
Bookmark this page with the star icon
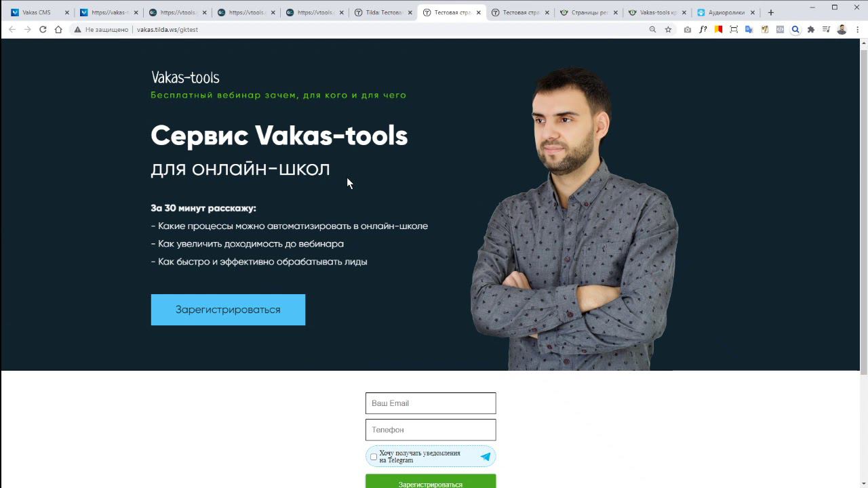point(668,29)
